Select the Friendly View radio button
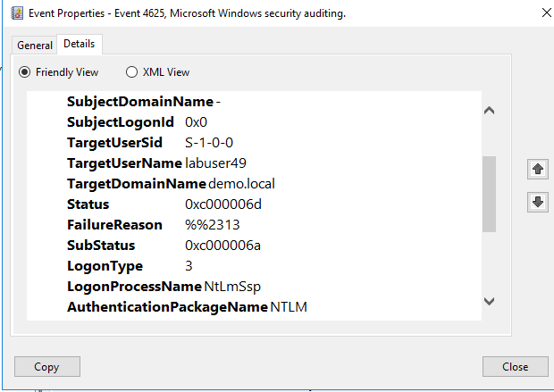Screen dimensions: 554x392 [24, 72]
